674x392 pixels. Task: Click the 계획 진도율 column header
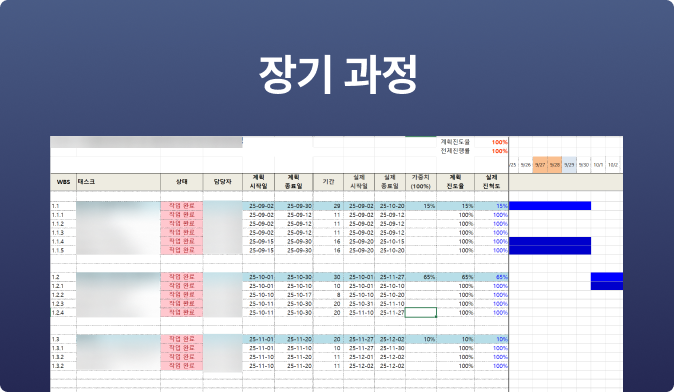click(x=455, y=182)
